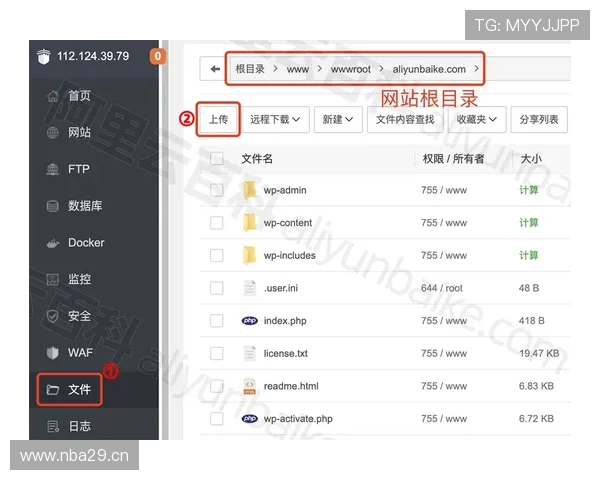Click the license.txt document icon
The width and height of the screenshot is (600, 480).
point(249,353)
